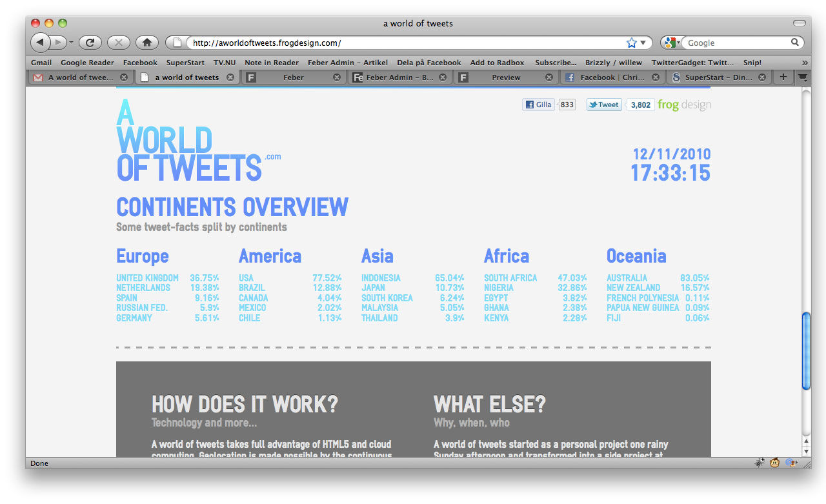Click inside the URL address field
The width and height of the screenshot is (826, 504).
coord(400,43)
